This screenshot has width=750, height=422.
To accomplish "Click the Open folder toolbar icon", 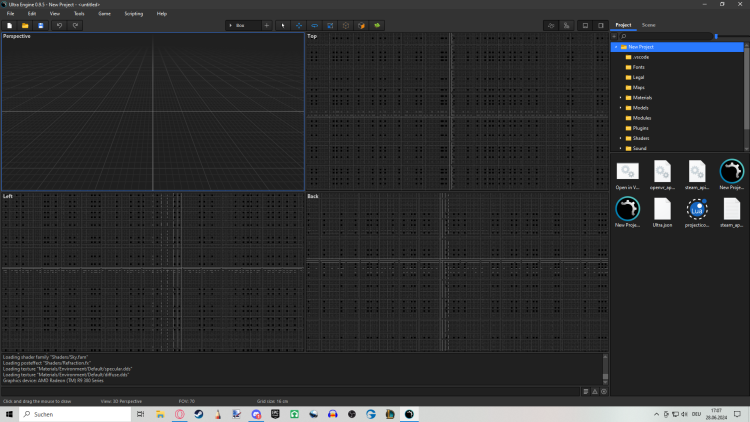I will pyautogui.click(x=25, y=25).
